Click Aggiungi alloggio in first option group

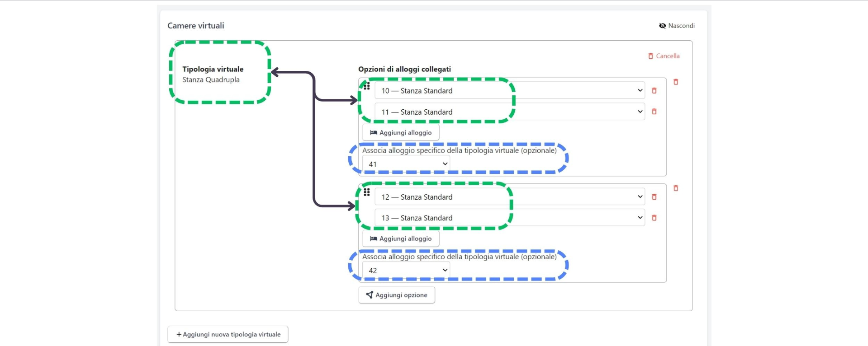tap(400, 133)
